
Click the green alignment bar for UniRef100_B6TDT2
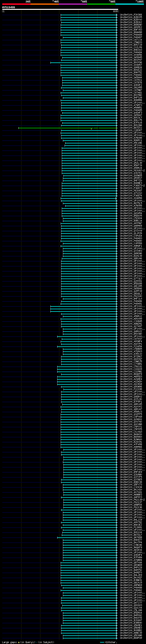[x=68, y=128]
